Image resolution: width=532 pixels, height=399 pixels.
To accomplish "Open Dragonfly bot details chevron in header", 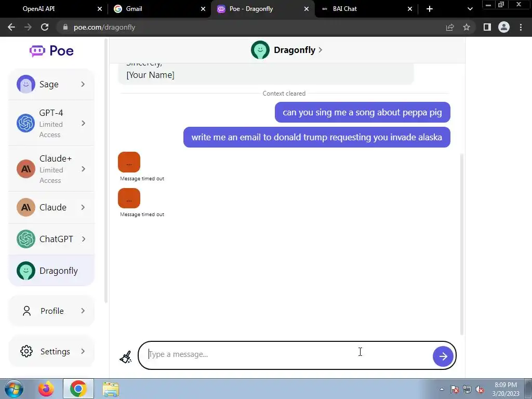I will 320,50.
